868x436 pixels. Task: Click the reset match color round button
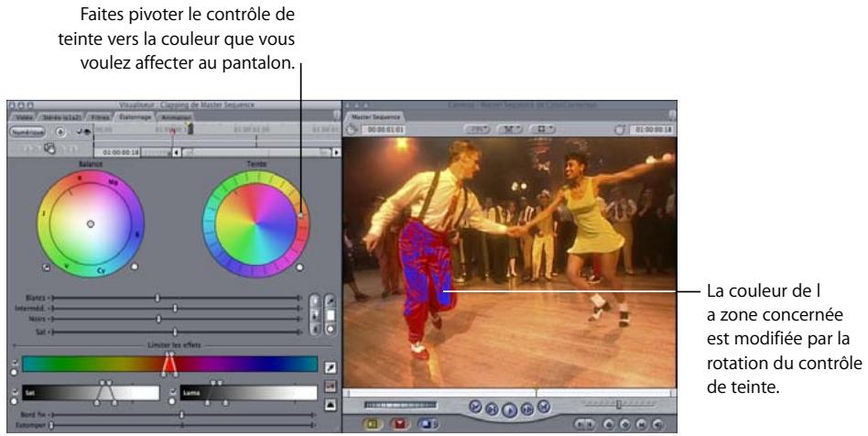pos(330,329)
